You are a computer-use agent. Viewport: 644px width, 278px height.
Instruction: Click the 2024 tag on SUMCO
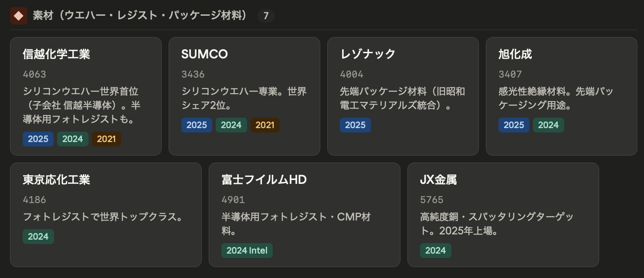click(x=231, y=125)
